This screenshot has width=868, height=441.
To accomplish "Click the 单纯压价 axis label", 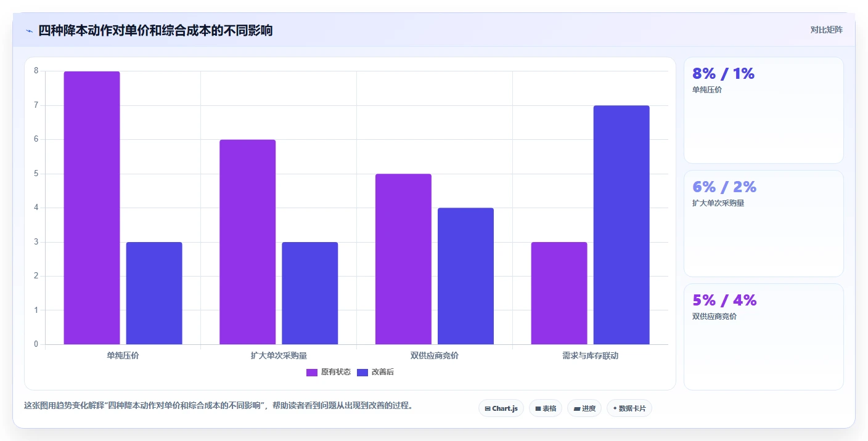I will (123, 355).
